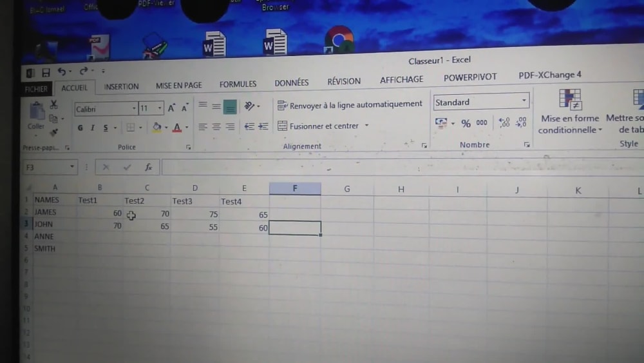
Task: Click the increase indent icon
Action: pyautogui.click(x=263, y=126)
